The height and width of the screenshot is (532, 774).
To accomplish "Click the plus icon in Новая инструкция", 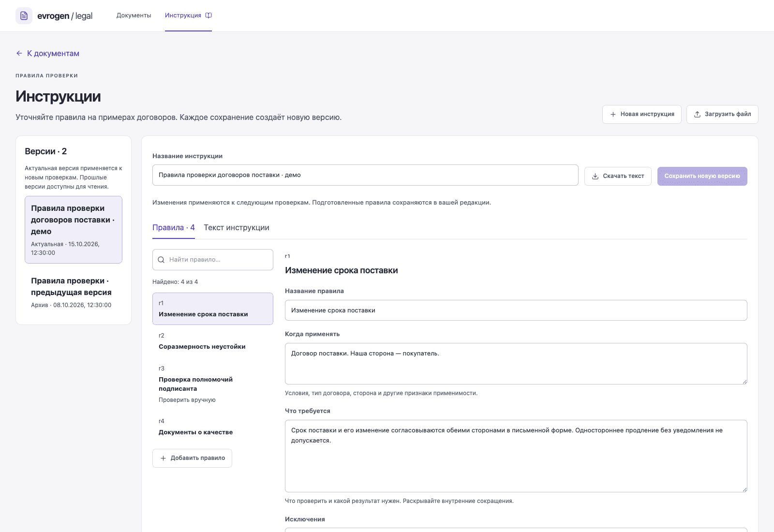I will click(613, 115).
